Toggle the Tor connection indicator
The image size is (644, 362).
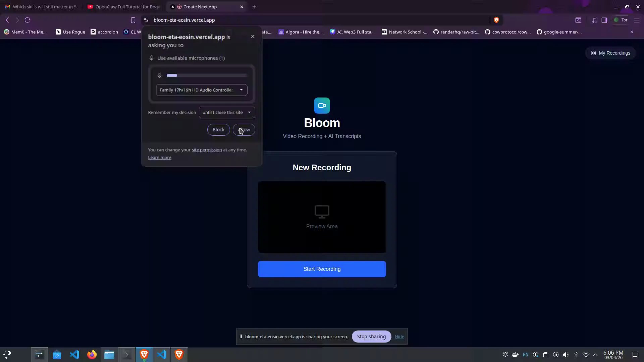[x=621, y=20]
